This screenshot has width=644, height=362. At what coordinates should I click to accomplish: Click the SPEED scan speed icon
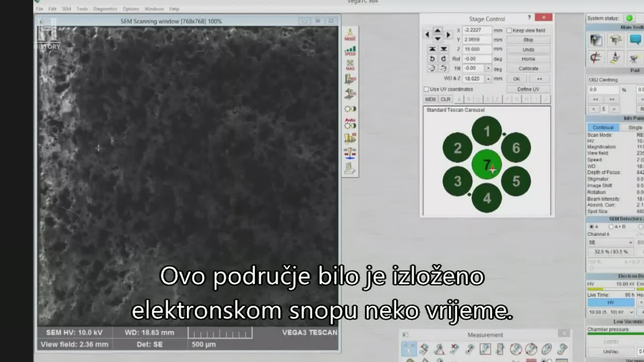[350, 51]
